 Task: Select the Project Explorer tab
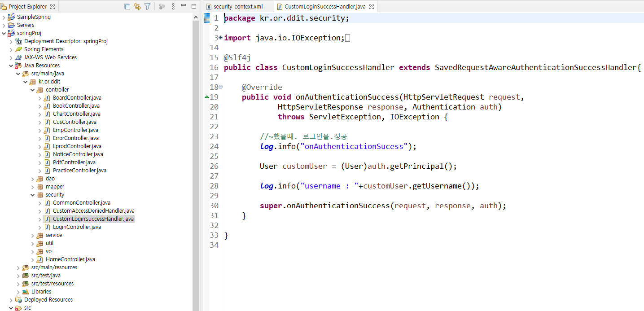(27, 7)
